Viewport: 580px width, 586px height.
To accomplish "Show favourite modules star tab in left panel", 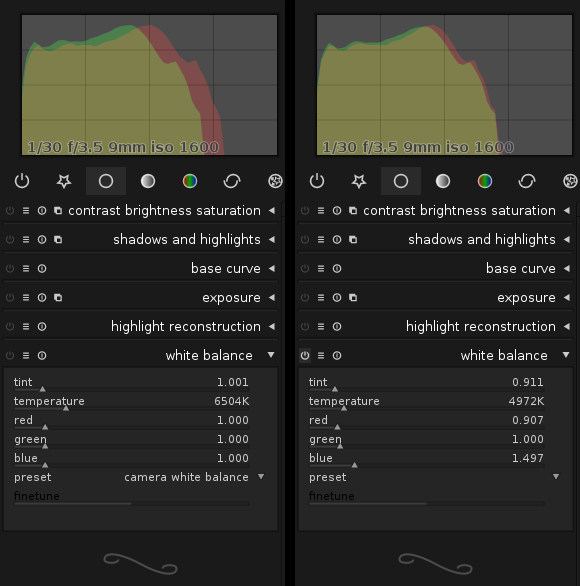I will tap(64, 181).
